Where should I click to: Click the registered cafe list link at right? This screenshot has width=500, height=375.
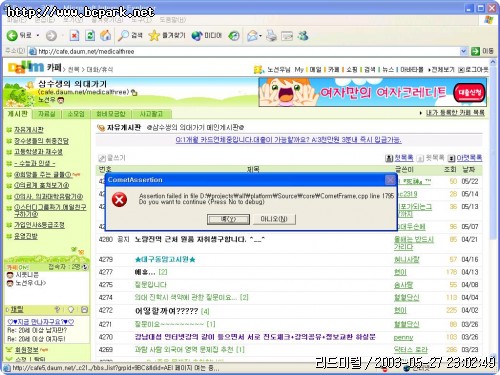tap(455, 113)
